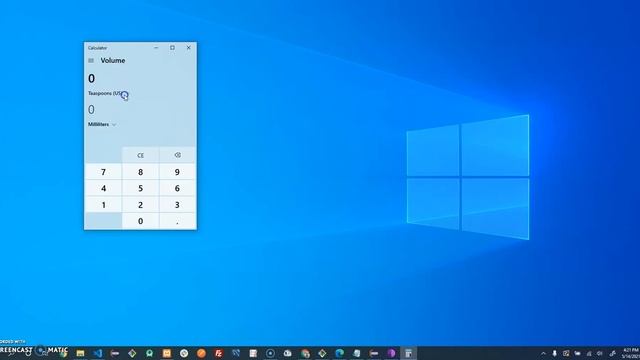This screenshot has height=360, width=640.
Task: Click digit 9 on the keypad
Action: (178, 172)
